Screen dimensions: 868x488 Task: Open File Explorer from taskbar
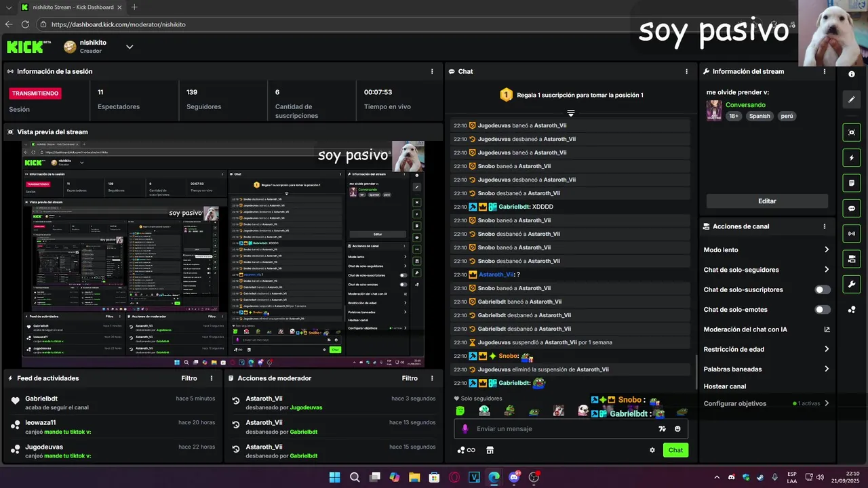pos(414,477)
